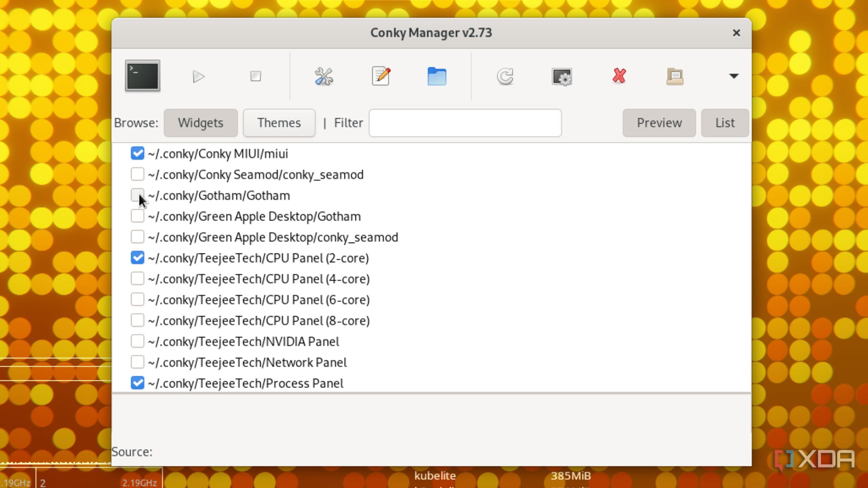The width and height of the screenshot is (868, 488).
Task: Enable TeejeeTech/NVIDIA Panel checkbox
Action: point(137,341)
